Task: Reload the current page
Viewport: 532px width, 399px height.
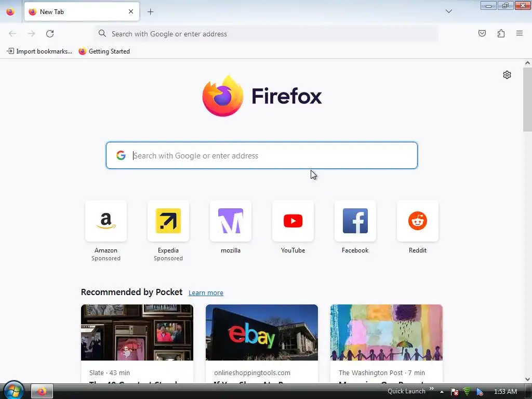Action: pyautogui.click(x=50, y=34)
